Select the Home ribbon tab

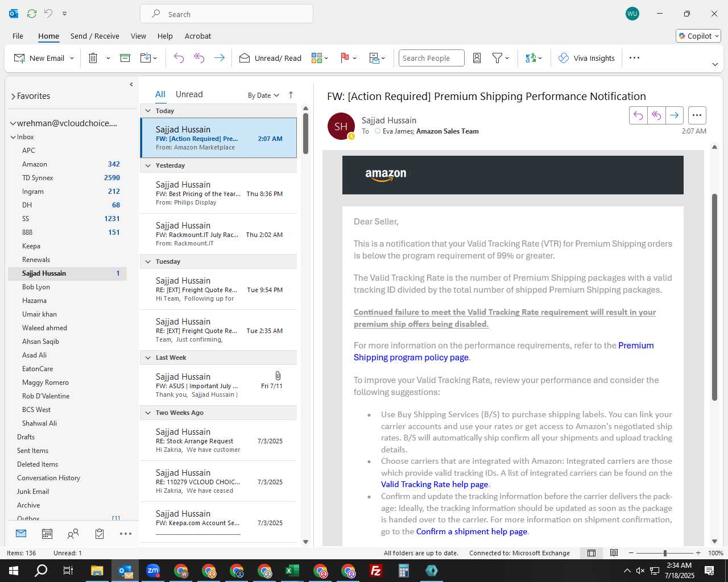click(48, 36)
